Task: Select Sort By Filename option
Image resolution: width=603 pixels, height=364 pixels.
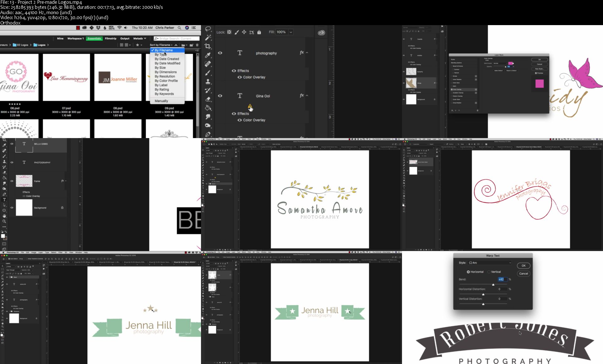Action: point(164,50)
